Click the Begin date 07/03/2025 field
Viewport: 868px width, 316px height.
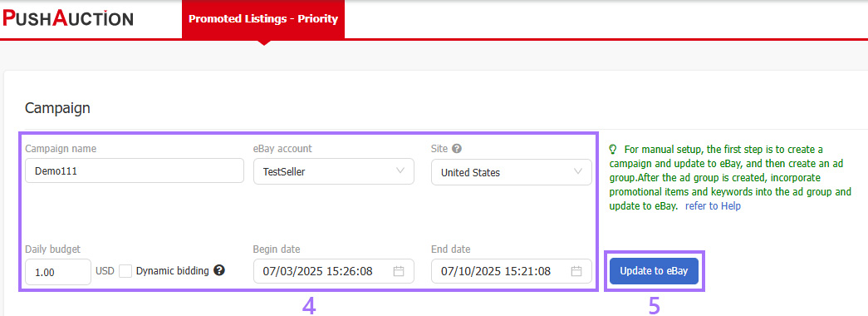click(334, 272)
